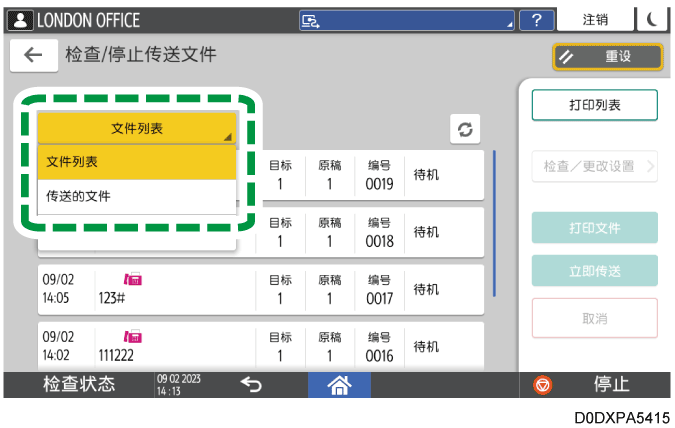Select 文件列表 option in dropdown
675x428 pixels.
tap(137, 162)
